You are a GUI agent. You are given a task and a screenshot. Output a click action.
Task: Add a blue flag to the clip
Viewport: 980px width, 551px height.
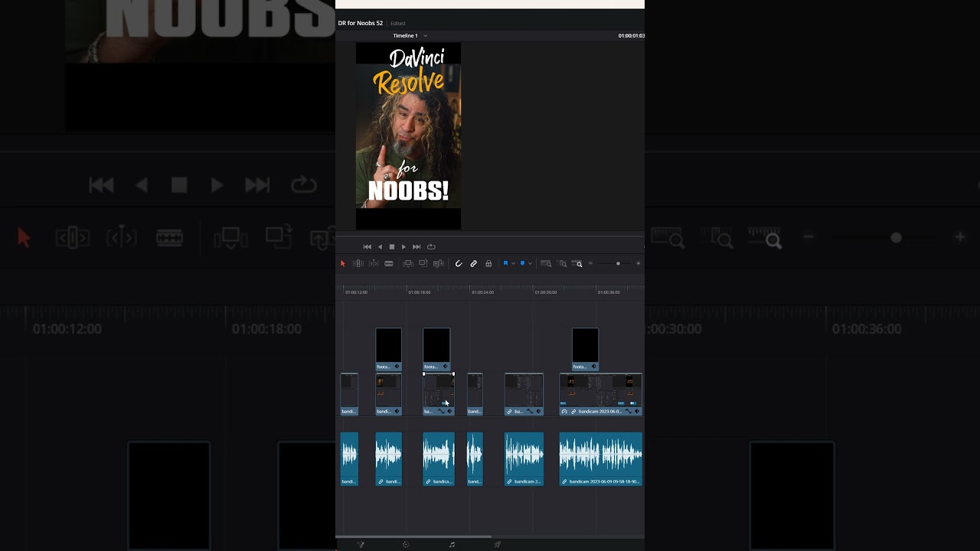coord(505,263)
